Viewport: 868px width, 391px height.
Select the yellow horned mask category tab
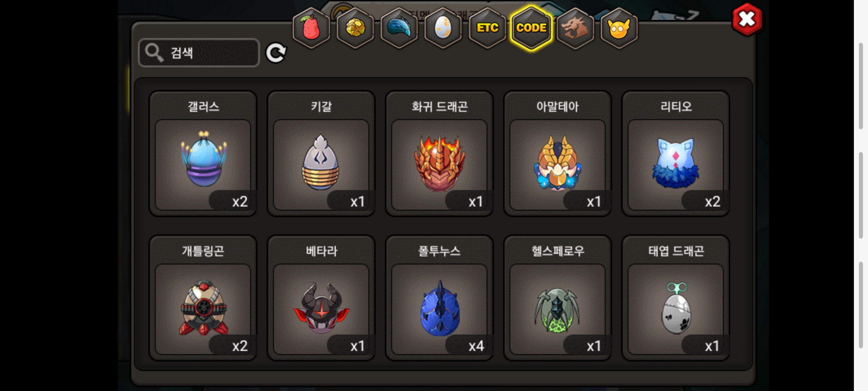pyautogui.click(x=619, y=28)
